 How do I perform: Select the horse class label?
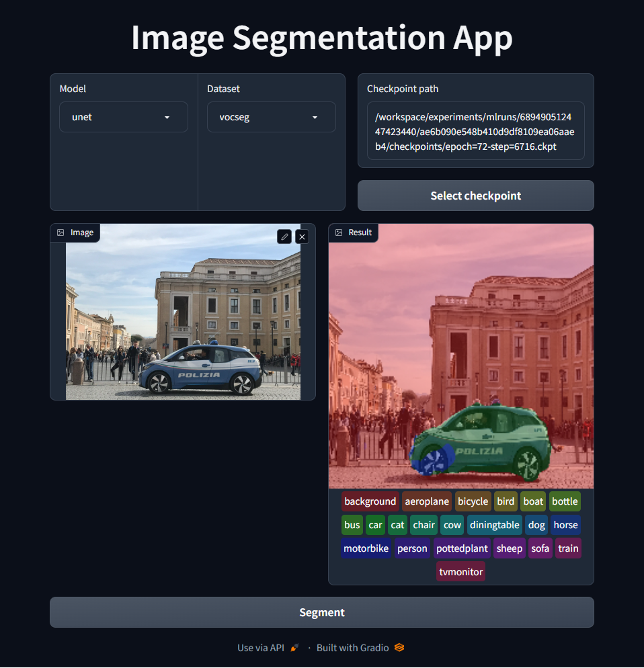pos(565,525)
